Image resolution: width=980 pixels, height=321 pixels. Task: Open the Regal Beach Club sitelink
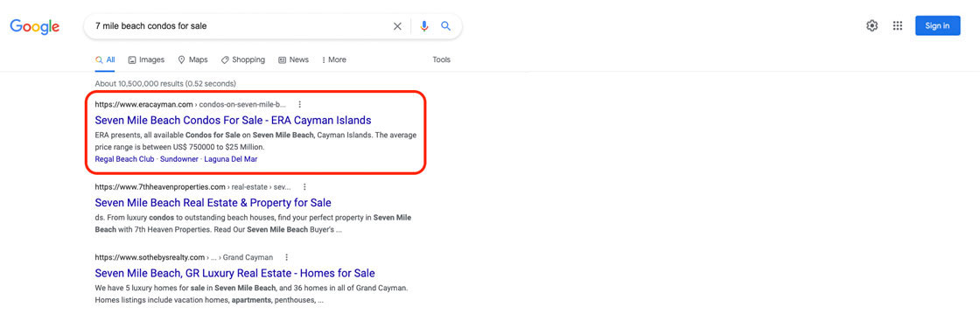[x=124, y=159]
